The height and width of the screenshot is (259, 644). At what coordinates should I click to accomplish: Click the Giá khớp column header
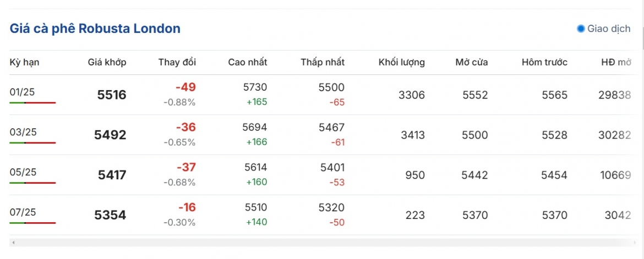107,62
